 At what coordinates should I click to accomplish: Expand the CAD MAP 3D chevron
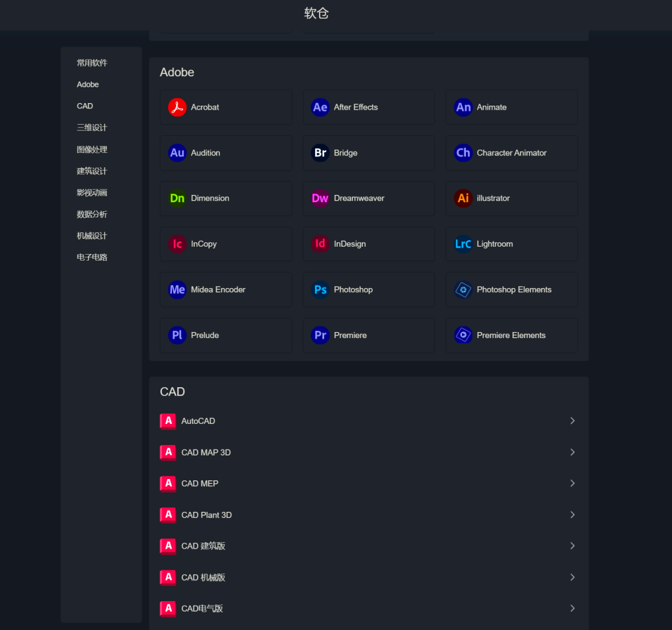point(572,452)
